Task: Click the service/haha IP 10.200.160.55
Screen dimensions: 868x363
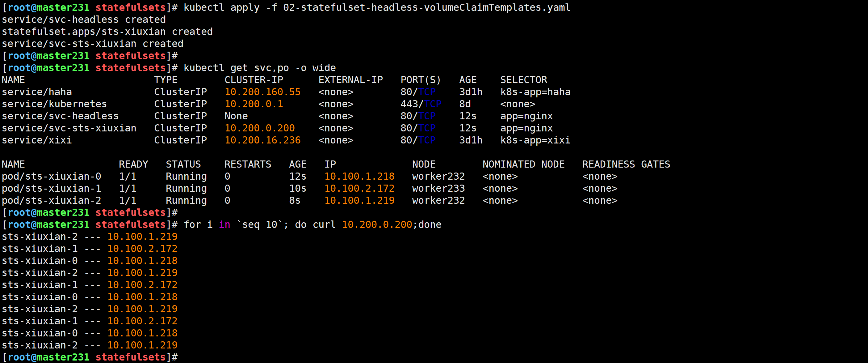Action: [262, 92]
